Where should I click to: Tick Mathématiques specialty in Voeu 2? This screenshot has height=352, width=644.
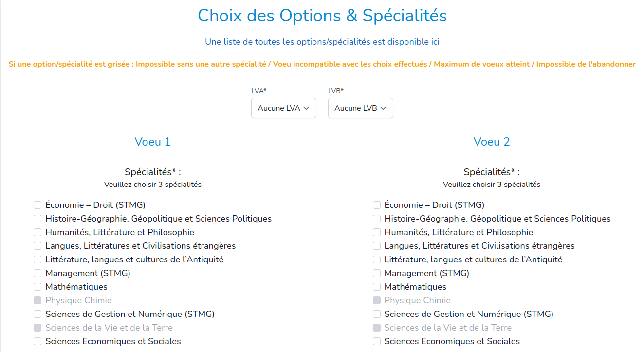pyautogui.click(x=376, y=287)
